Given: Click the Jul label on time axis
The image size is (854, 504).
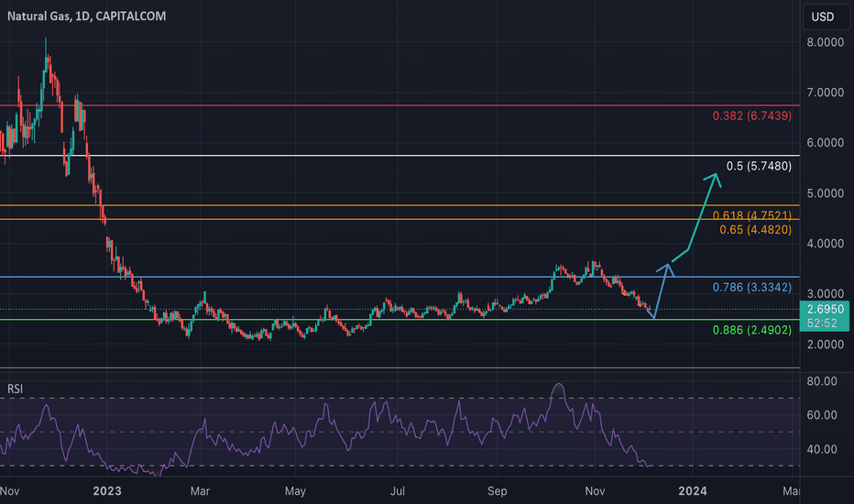Looking at the screenshot, I should (398, 491).
